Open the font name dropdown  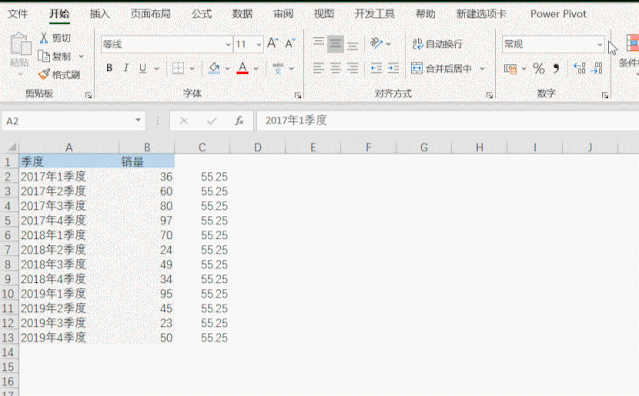[x=228, y=44]
